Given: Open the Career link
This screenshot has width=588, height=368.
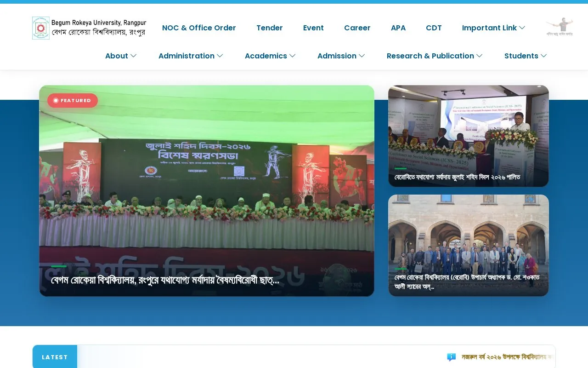Looking at the screenshot, I should pyautogui.click(x=357, y=28).
